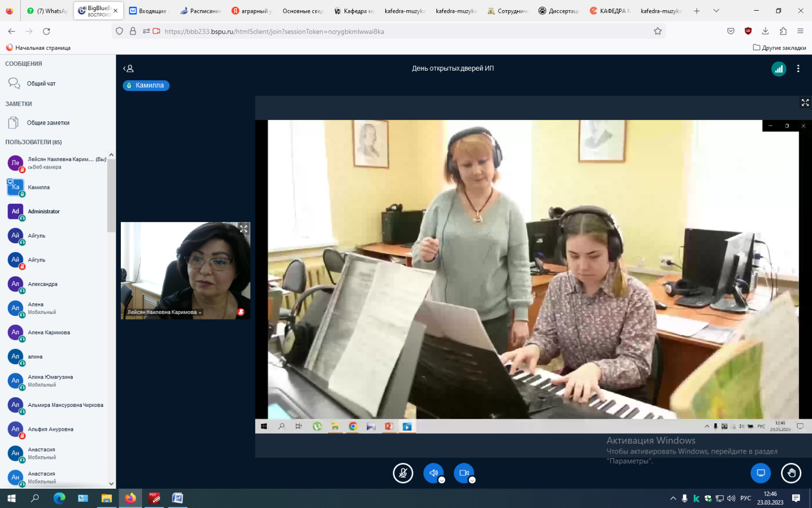Open connection status indicator
This screenshot has height=508, width=812.
pyautogui.click(x=779, y=69)
